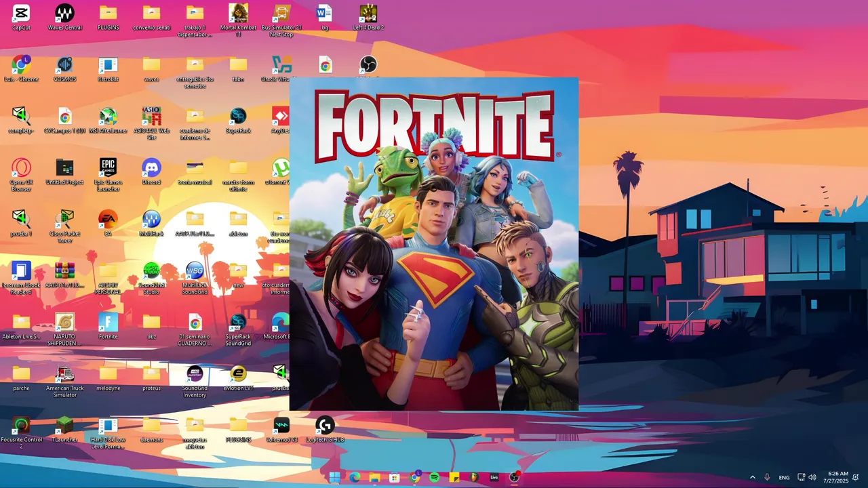Select the EA app shortcut
868x488 pixels.
[x=108, y=224]
